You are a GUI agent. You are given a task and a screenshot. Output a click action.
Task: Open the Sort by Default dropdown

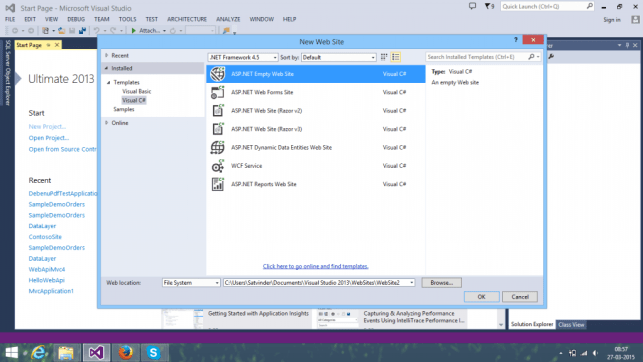(339, 57)
